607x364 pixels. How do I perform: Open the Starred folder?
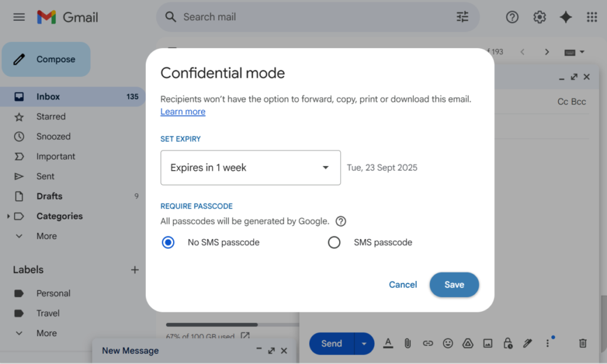coord(51,117)
